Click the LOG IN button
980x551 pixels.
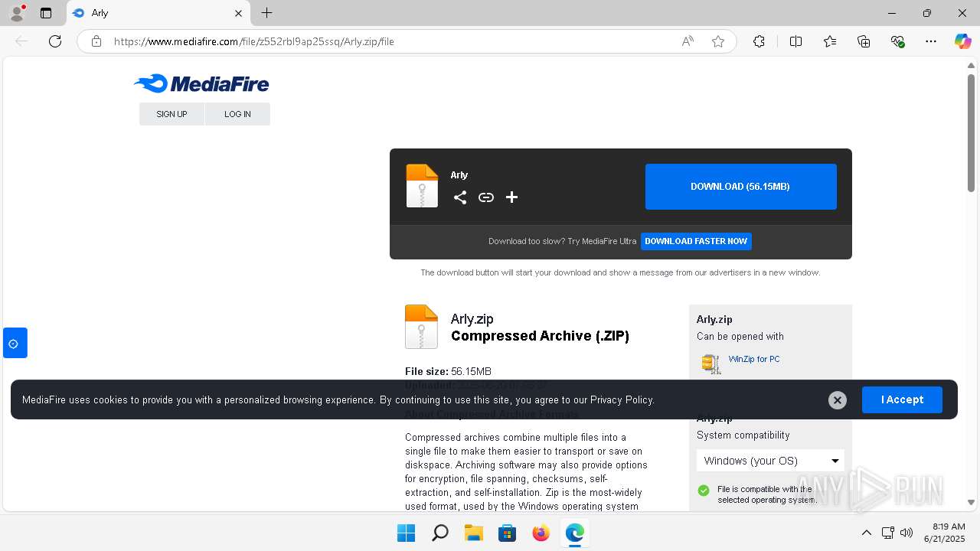click(237, 114)
